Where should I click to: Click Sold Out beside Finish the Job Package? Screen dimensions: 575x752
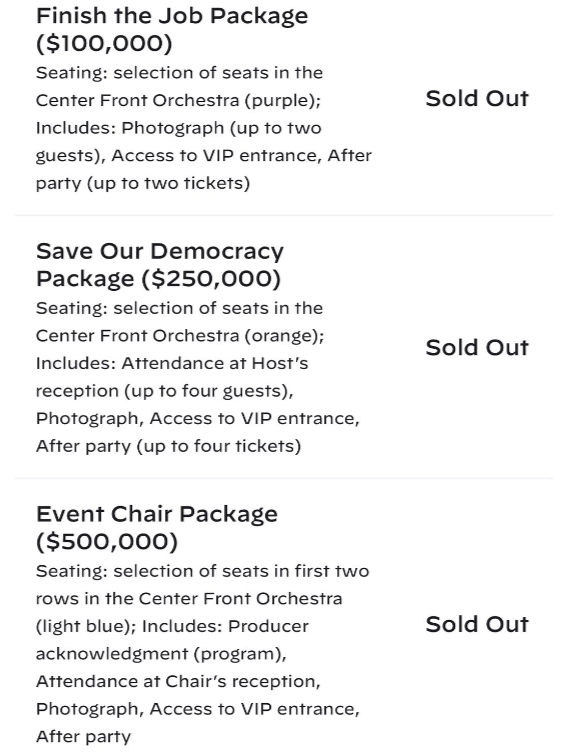pos(477,98)
